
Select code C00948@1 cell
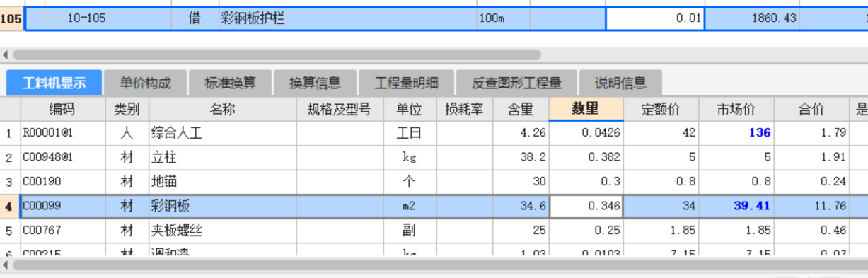tap(62, 157)
